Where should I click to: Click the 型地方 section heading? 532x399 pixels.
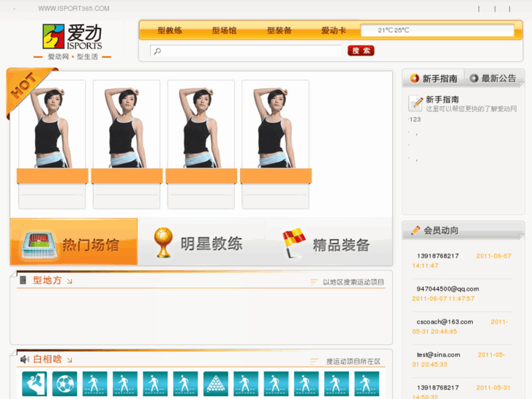(x=47, y=280)
